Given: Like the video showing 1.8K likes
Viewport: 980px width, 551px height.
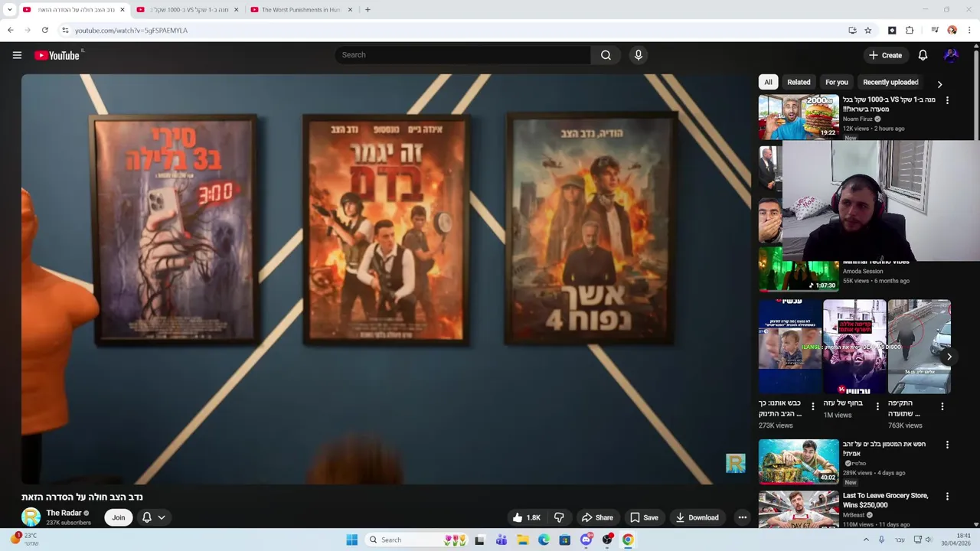Looking at the screenshot, I should (527, 517).
